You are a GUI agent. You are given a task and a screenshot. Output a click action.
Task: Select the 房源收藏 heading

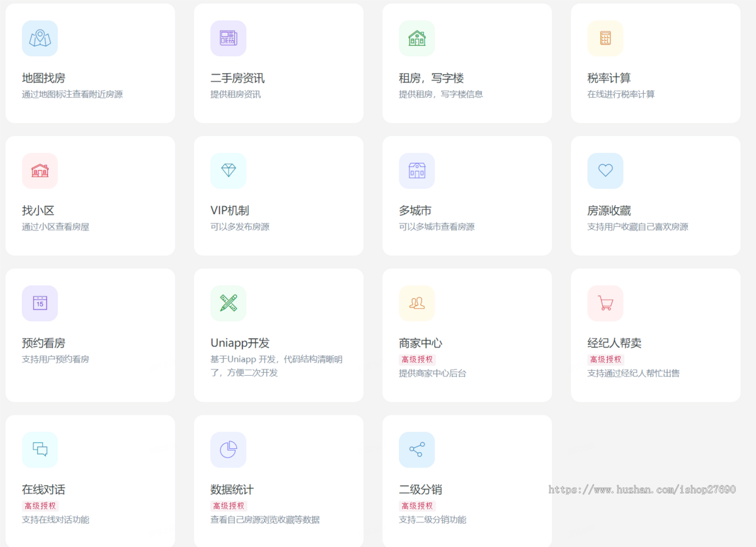609,210
